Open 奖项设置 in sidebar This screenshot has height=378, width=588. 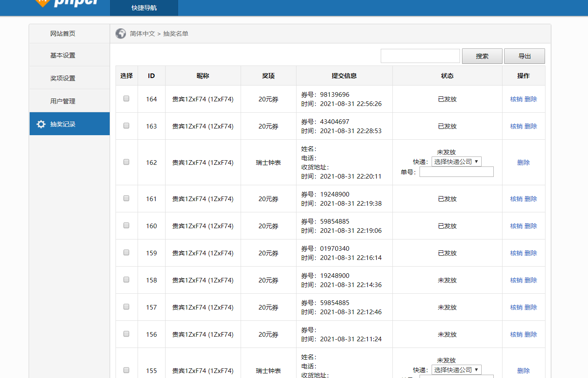pyautogui.click(x=69, y=78)
